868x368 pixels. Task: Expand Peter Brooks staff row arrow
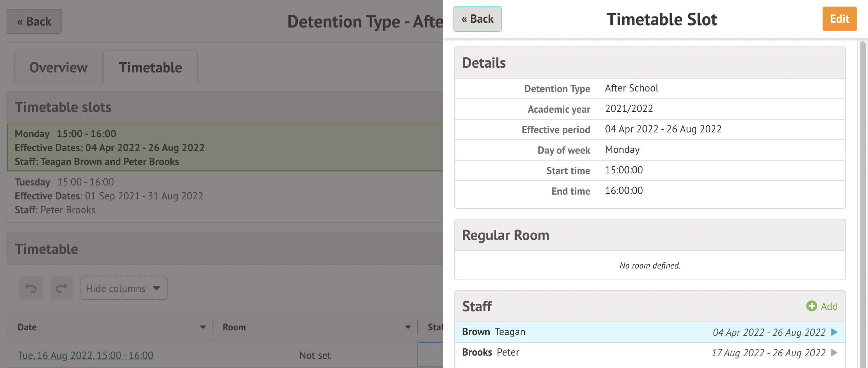[834, 353]
